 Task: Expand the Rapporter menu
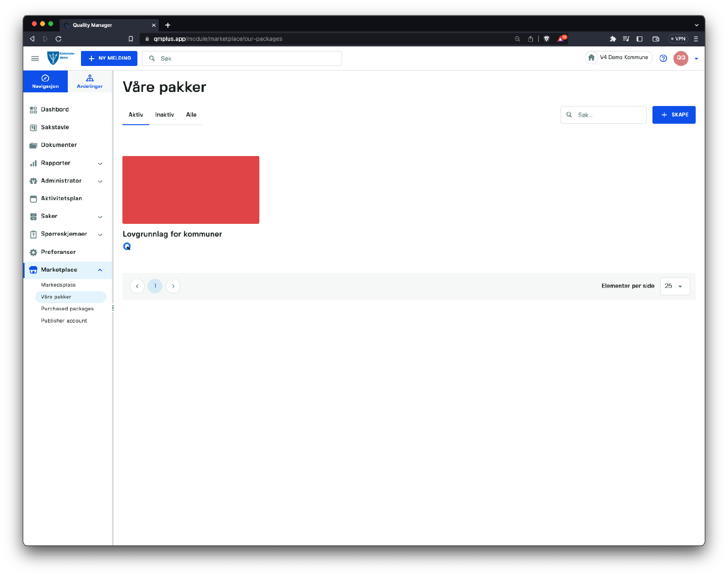(100, 163)
